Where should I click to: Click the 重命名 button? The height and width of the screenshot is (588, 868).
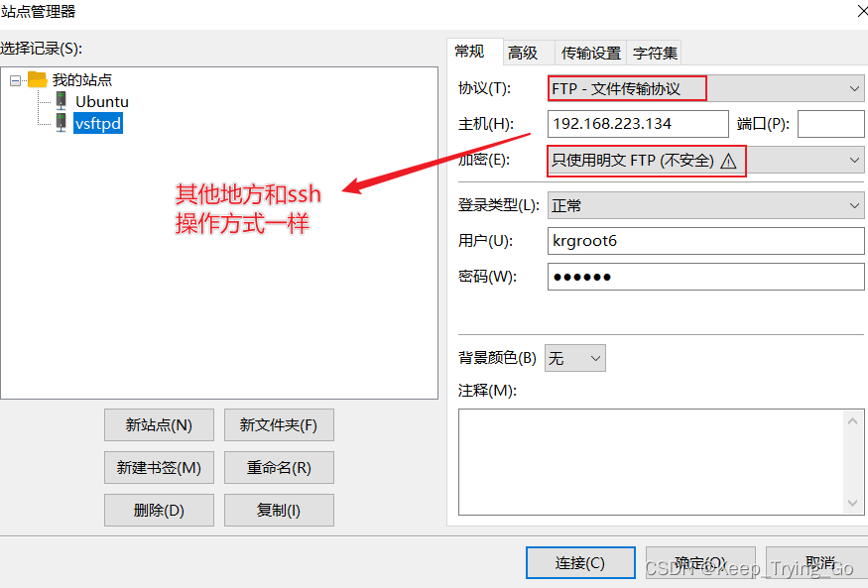[279, 467]
